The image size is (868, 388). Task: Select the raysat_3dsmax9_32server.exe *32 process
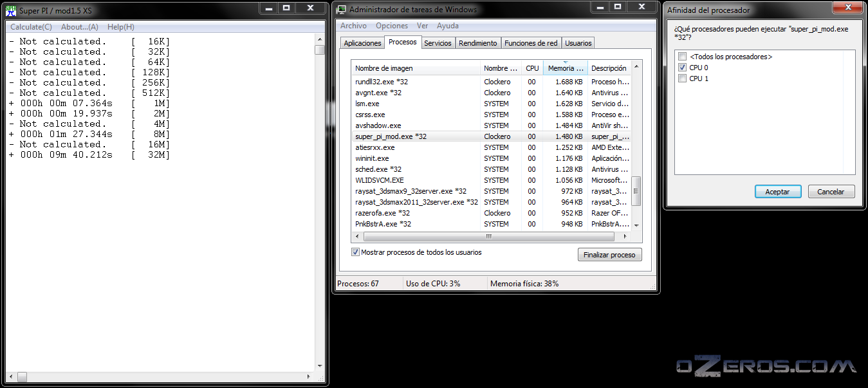click(x=492, y=191)
